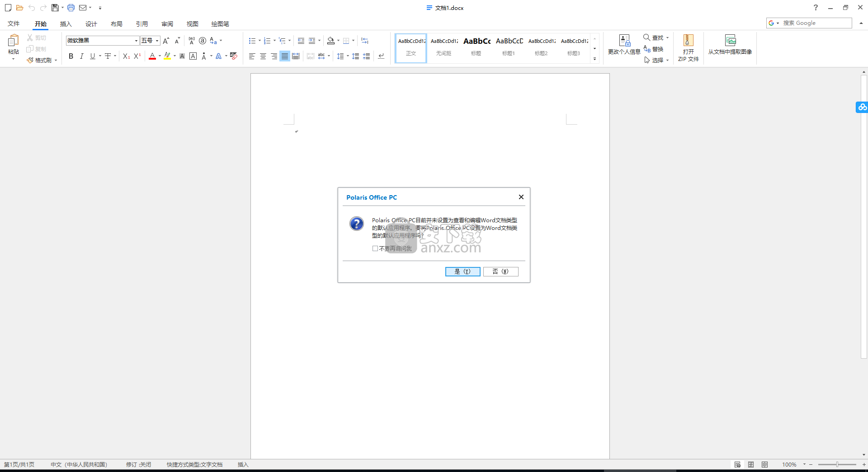Click the distributed alignment icon
Screen dimensions: 868x472
click(x=296, y=56)
